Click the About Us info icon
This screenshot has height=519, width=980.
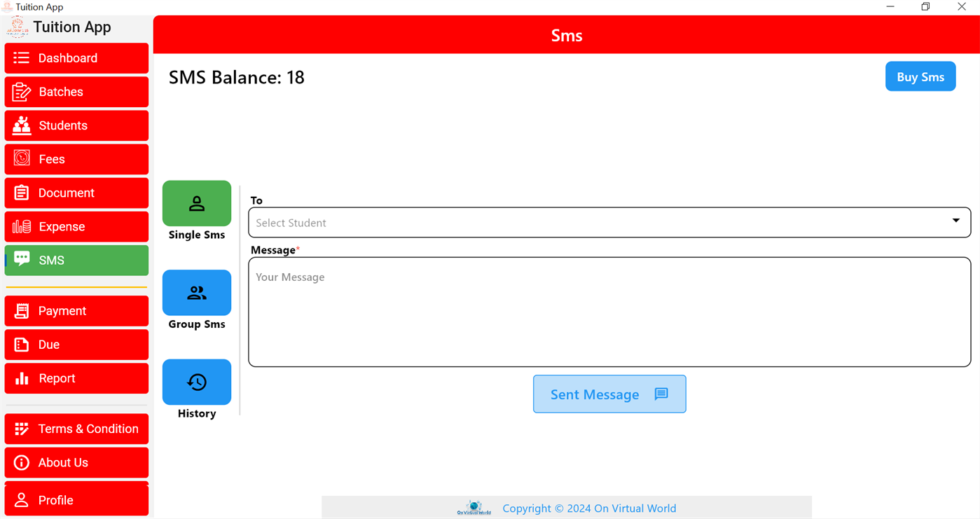22,462
